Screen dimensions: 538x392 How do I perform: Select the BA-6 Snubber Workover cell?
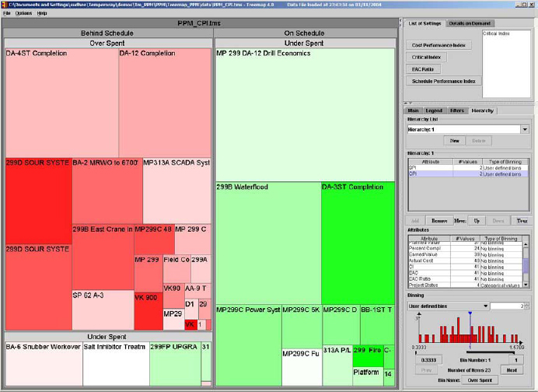click(x=44, y=364)
